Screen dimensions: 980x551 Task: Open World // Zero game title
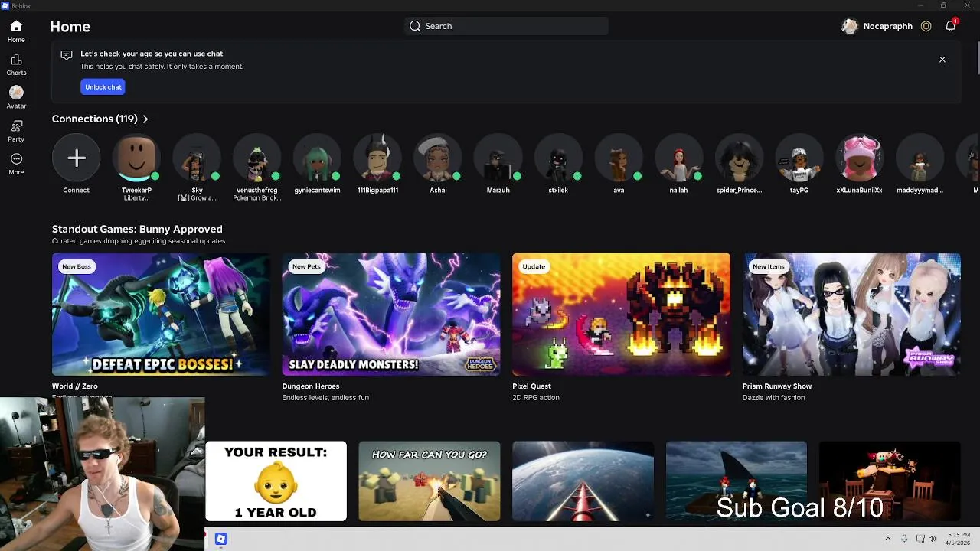point(75,386)
